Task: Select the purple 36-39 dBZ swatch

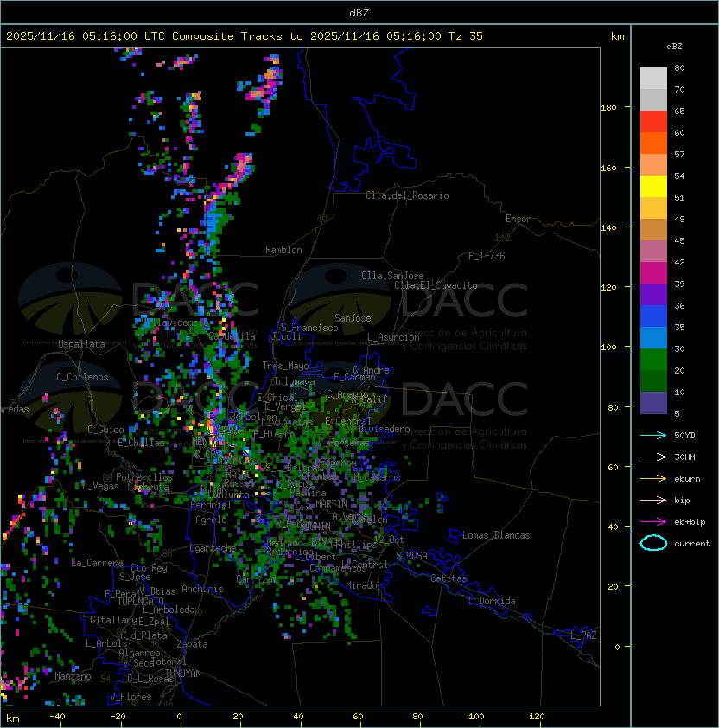Action: 653,295
